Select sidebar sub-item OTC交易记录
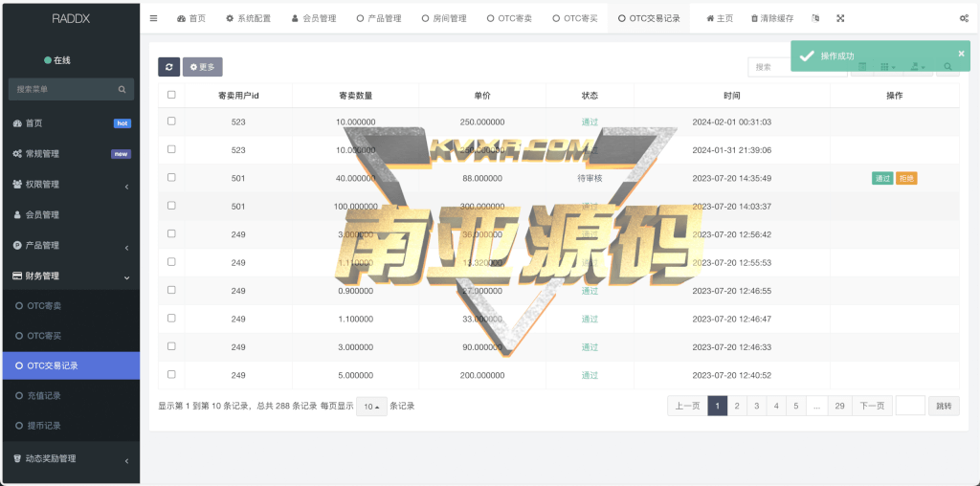Screen dimensions: 980x486 [x=70, y=366]
